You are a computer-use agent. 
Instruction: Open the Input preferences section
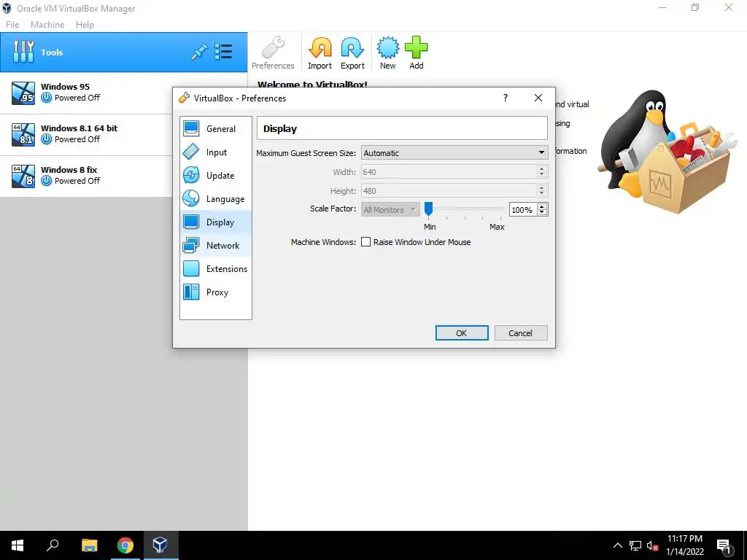(215, 152)
